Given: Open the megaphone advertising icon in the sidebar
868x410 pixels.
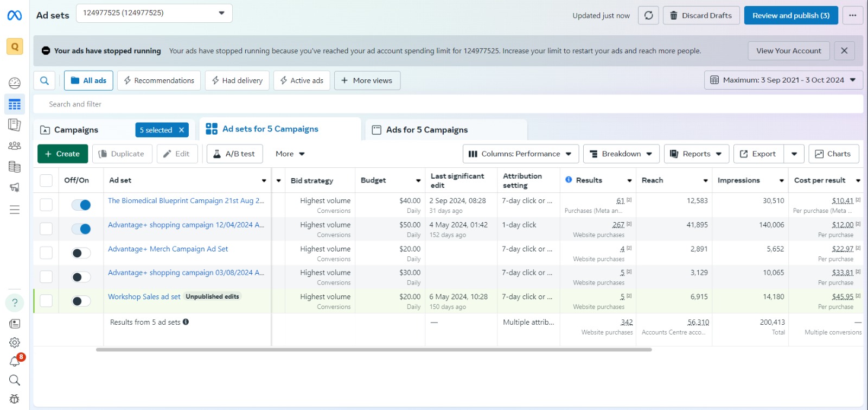Looking at the screenshot, I should pyautogui.click(x=15, y=187).
